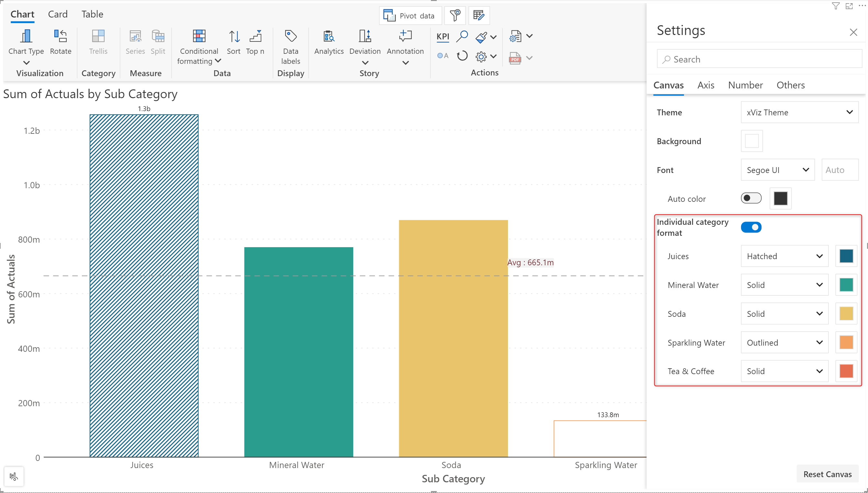
Task: Click the paint brush format icon
Action: 481,37
